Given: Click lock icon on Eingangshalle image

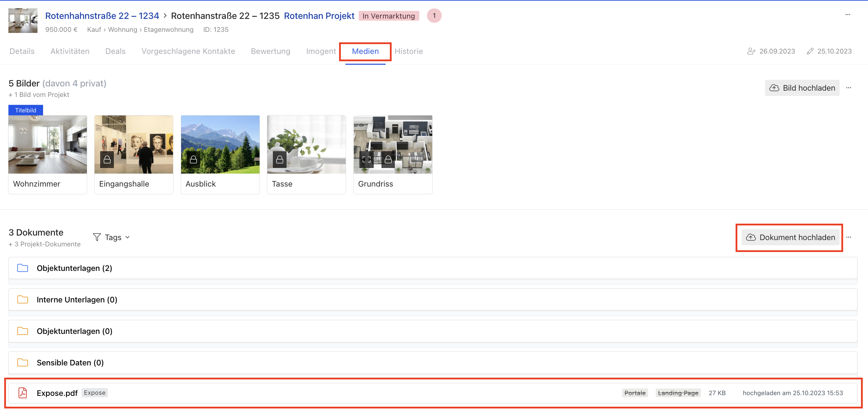Looking at the screenshot, I should [x=107, y=160].
